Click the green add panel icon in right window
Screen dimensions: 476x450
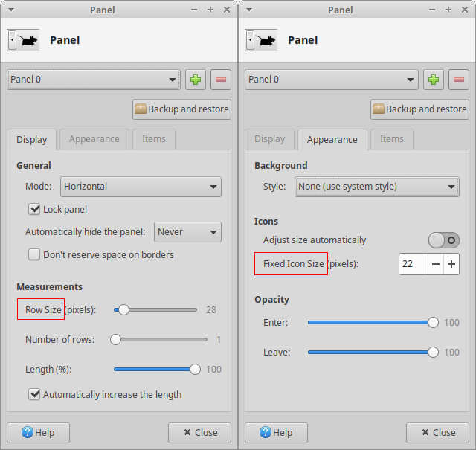coord(434,80)
